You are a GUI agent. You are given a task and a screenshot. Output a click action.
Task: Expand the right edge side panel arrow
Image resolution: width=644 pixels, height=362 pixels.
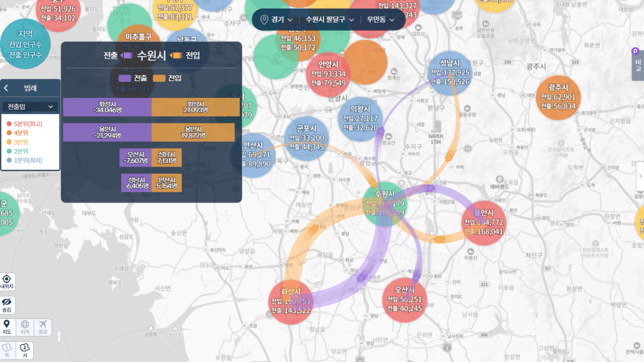pyautogui.click(x=640, y=176)
